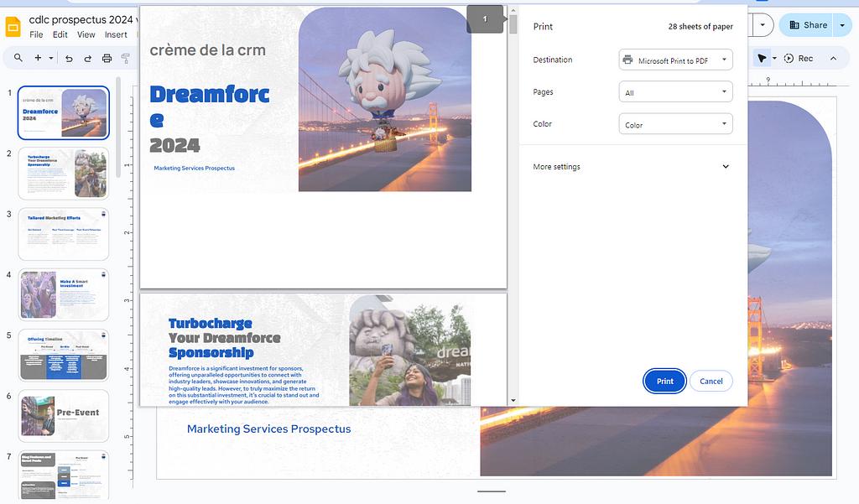The width and height of the screenshot is (859, 504).
Task: Click the undo arrow icon
Action: (69, 58)
